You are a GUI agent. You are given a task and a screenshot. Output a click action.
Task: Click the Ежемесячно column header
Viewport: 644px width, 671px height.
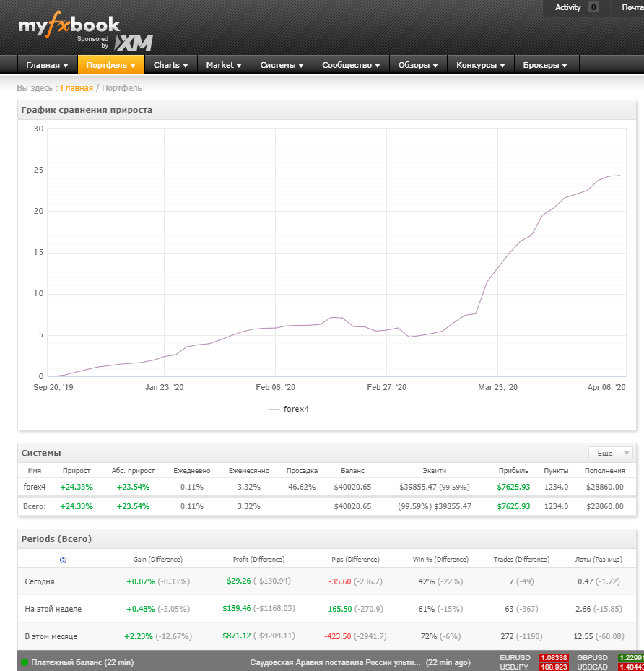click(249, 471)
